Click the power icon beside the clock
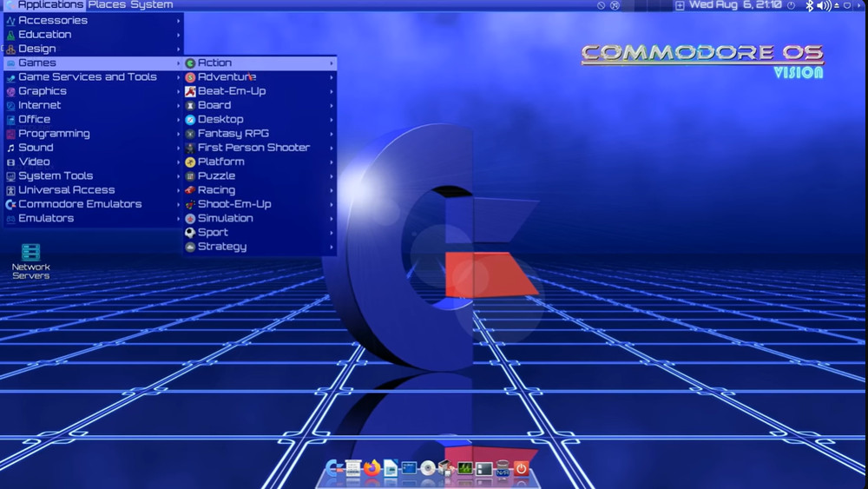This screenshot has width=868, height=489. 791,5
